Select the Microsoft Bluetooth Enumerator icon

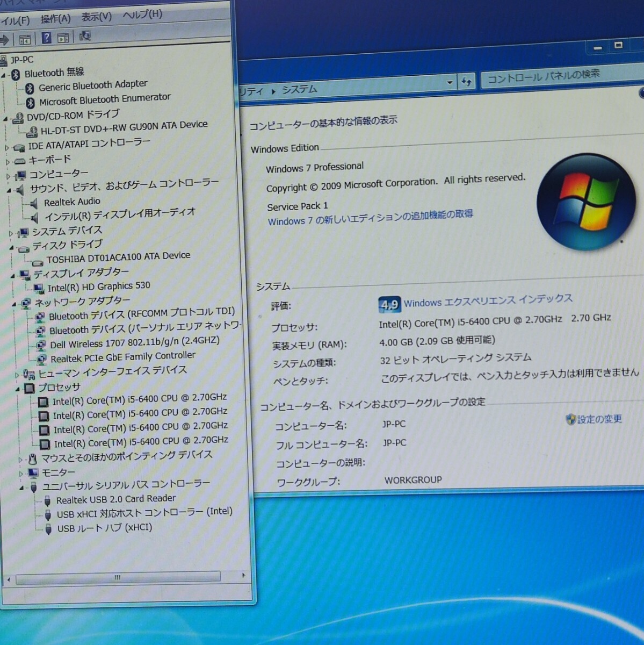click(x=31, y=102)
